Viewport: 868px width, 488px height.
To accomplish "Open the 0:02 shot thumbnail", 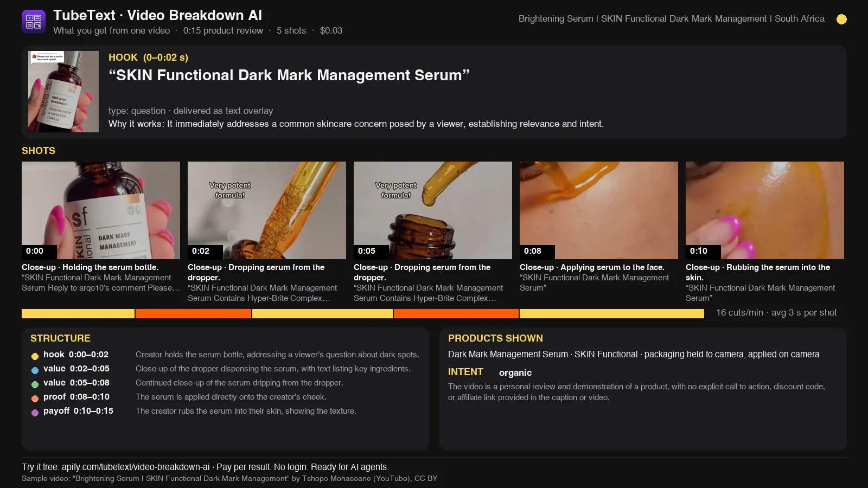I will click(x=267, y=210).
